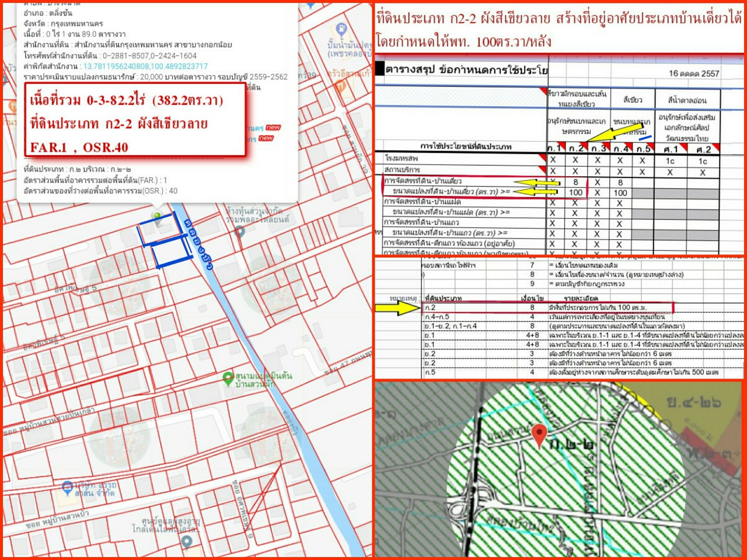Select the 1c cell under column ศ.2
The height and width of the screenshot is (560, 747).
pos(703,161)
